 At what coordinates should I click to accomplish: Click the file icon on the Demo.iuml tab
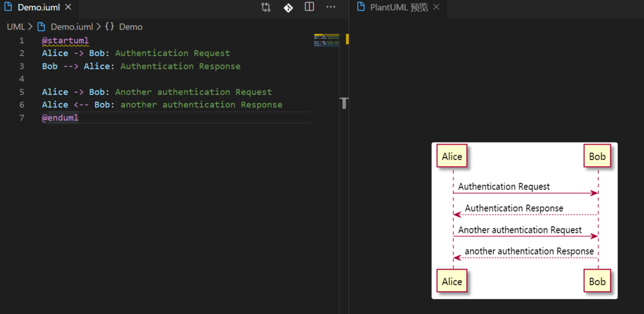coord(8,7)
